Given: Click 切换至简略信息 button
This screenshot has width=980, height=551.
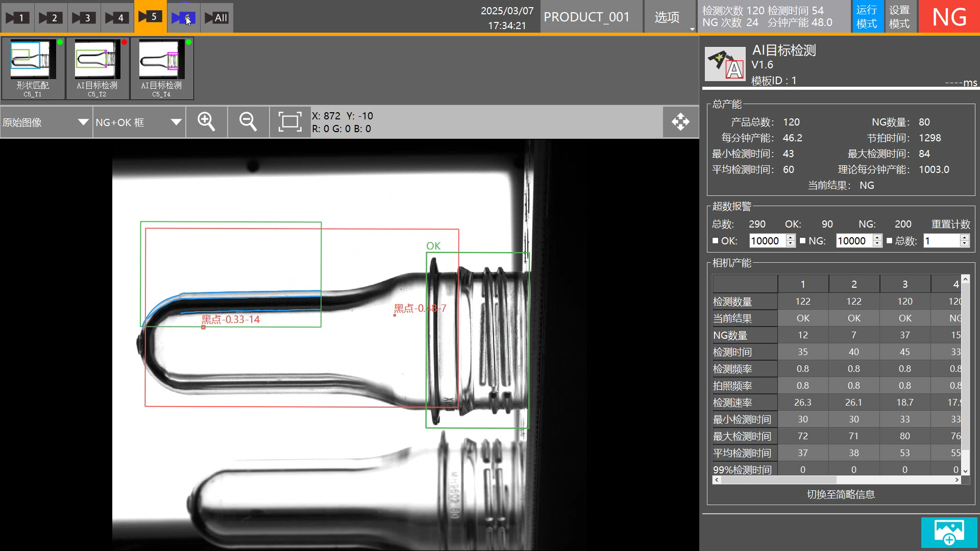Looking at the screenshot, I should (x=840, y=494).
